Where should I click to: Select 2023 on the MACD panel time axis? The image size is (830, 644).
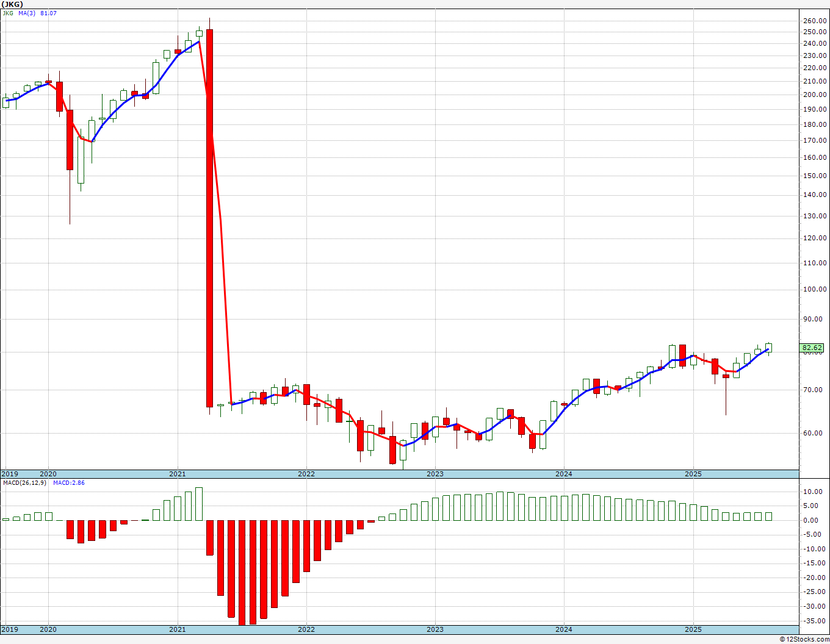pyautogui.click(x=435, y=629)
